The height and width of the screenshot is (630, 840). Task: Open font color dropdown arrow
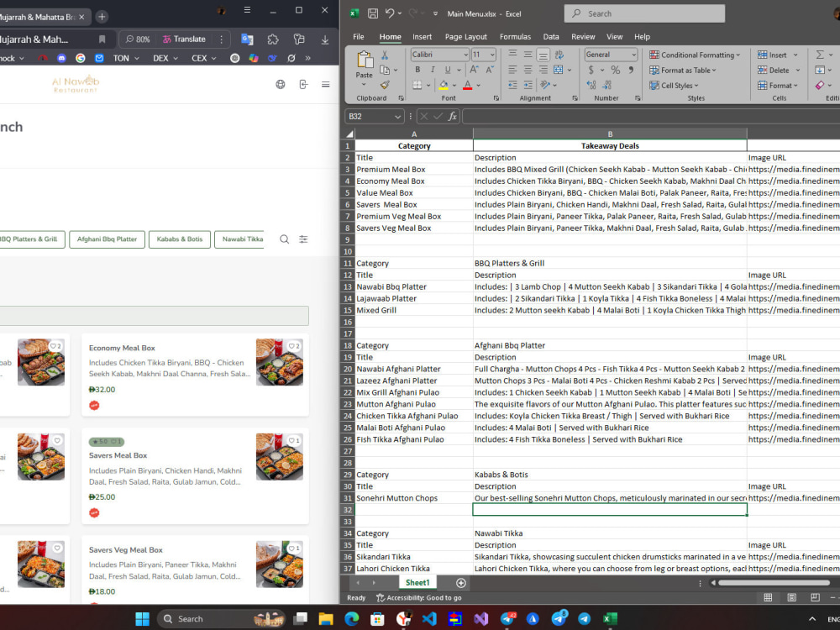(479, 85)
